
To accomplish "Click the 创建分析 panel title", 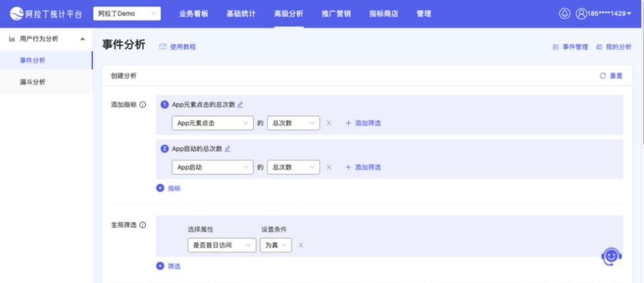I will 123,76.
